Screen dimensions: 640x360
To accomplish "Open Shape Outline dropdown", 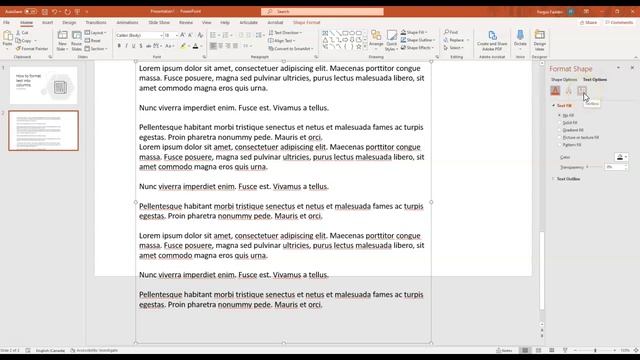I will 418,40.
